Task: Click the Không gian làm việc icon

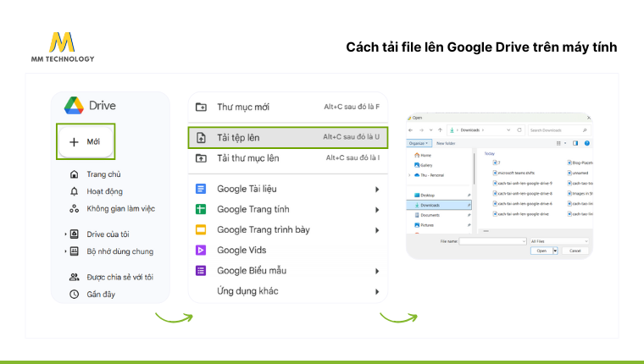Action: coord(74,208)
